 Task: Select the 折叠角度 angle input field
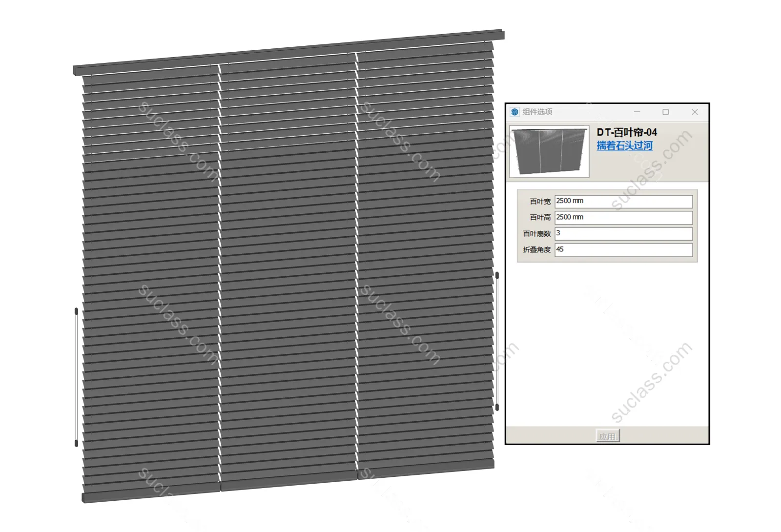[x=623, y=249]
